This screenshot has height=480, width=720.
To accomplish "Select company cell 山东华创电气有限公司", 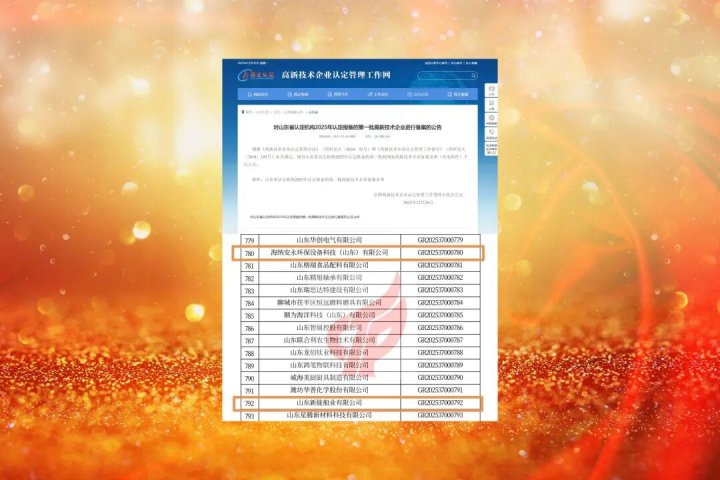I will [329, 240].
